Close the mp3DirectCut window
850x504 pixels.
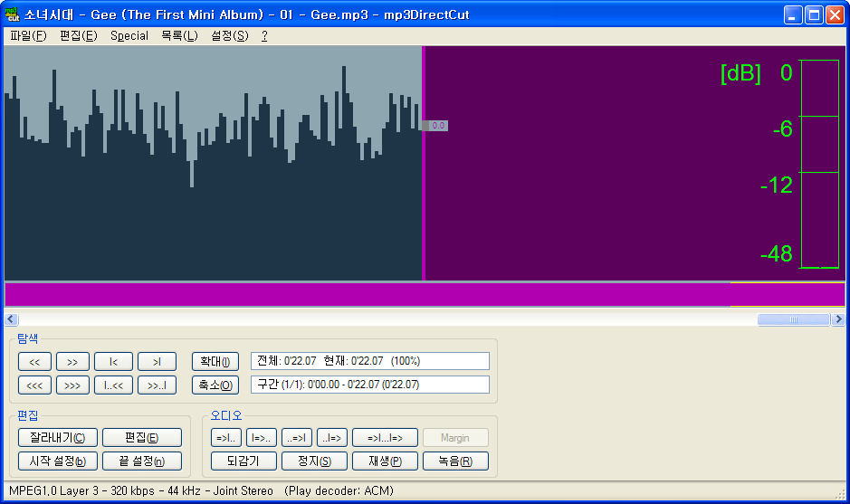(x=835, y=15)
